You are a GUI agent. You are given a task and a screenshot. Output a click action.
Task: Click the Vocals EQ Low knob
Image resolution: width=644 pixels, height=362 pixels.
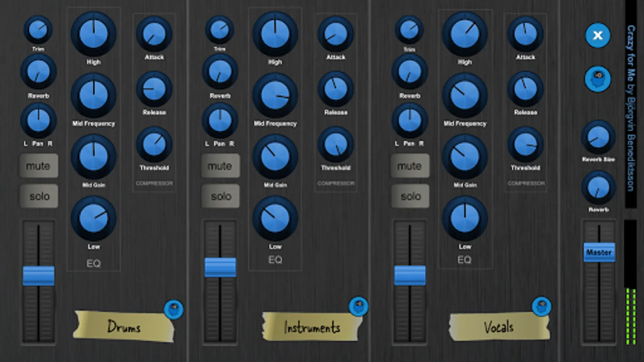pyautogui.click(x=465, y=218)
